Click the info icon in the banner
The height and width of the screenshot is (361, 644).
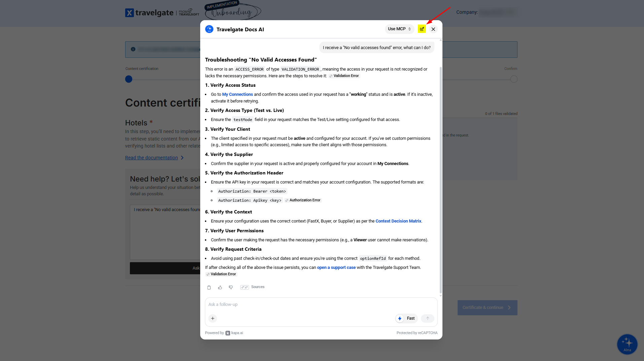[133, 49]
